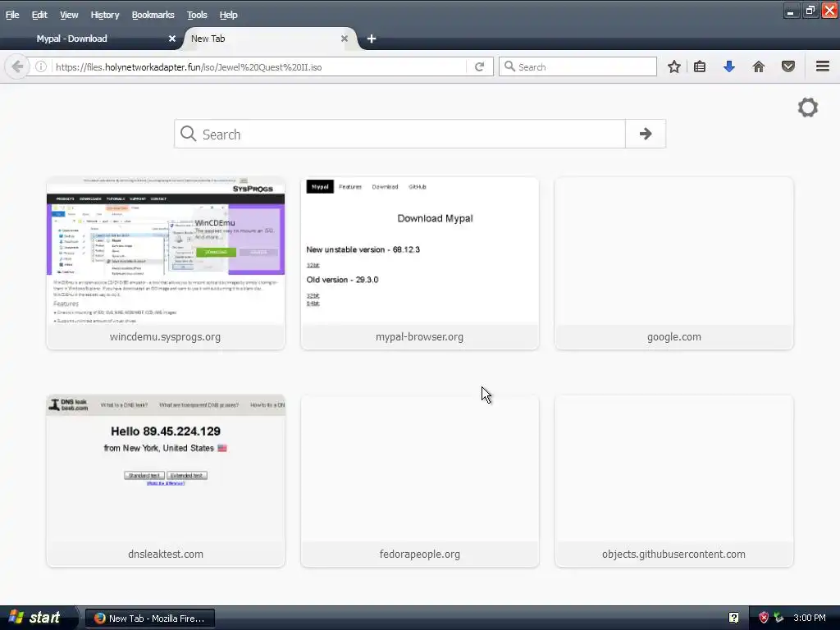Reload the current page

[479, 67]
